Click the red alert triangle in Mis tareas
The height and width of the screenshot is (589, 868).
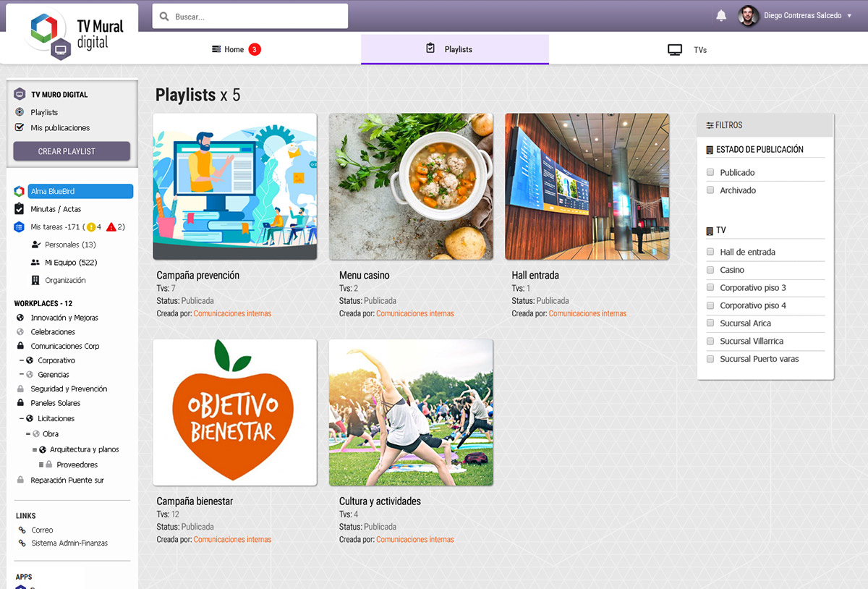(x=111, y=227)
